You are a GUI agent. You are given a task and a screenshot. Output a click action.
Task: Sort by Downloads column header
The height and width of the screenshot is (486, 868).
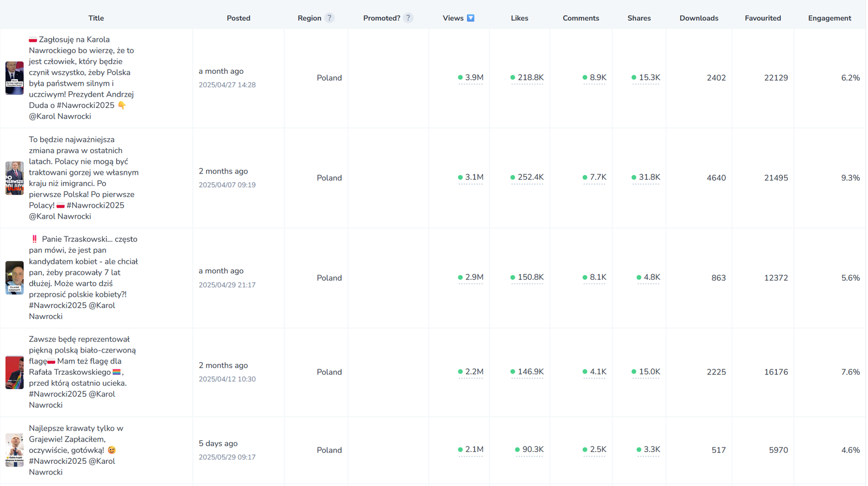698,18
